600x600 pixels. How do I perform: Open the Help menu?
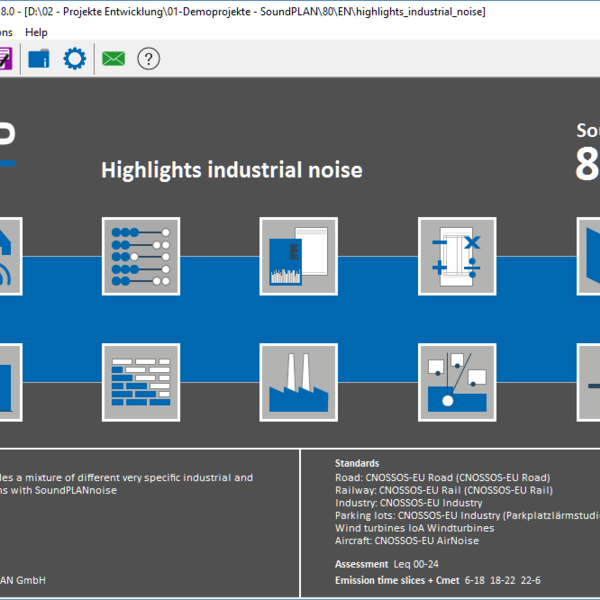(x=36, y=32)
